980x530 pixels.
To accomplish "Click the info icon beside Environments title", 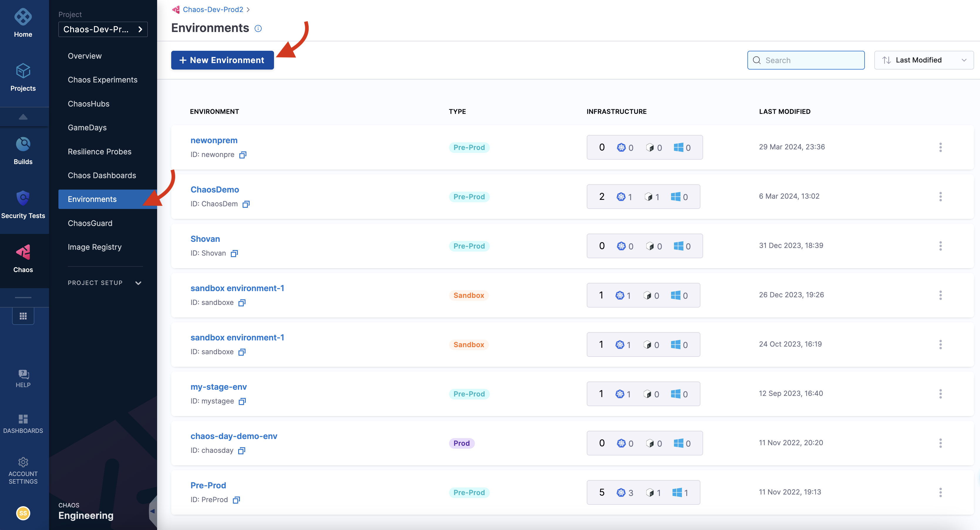I will point(258,28).
